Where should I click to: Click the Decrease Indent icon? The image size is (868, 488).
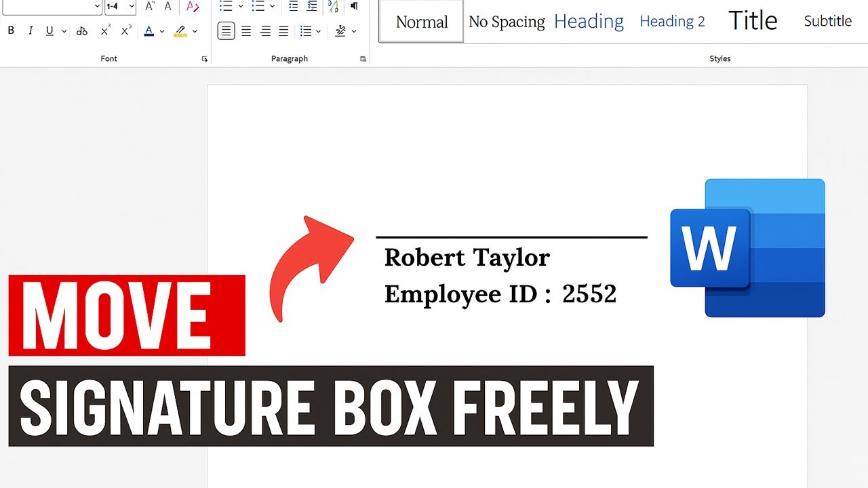pyautogui.click(x=293, y=6)
